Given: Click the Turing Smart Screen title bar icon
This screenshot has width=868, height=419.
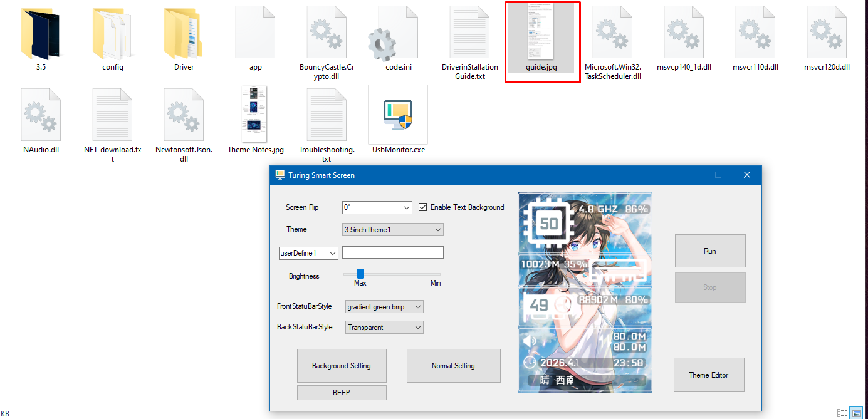Looking at the screenshot, I should (x=280, y=175).
